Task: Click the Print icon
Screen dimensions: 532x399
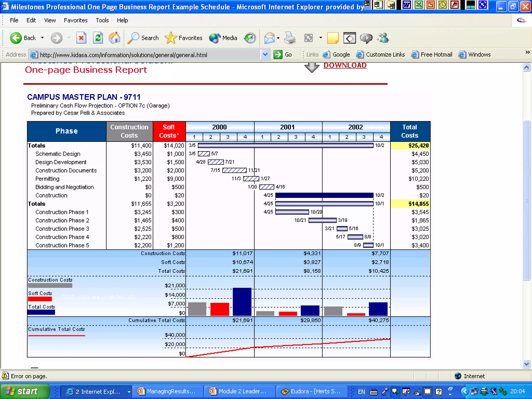Action: click(x=290, y=38)
